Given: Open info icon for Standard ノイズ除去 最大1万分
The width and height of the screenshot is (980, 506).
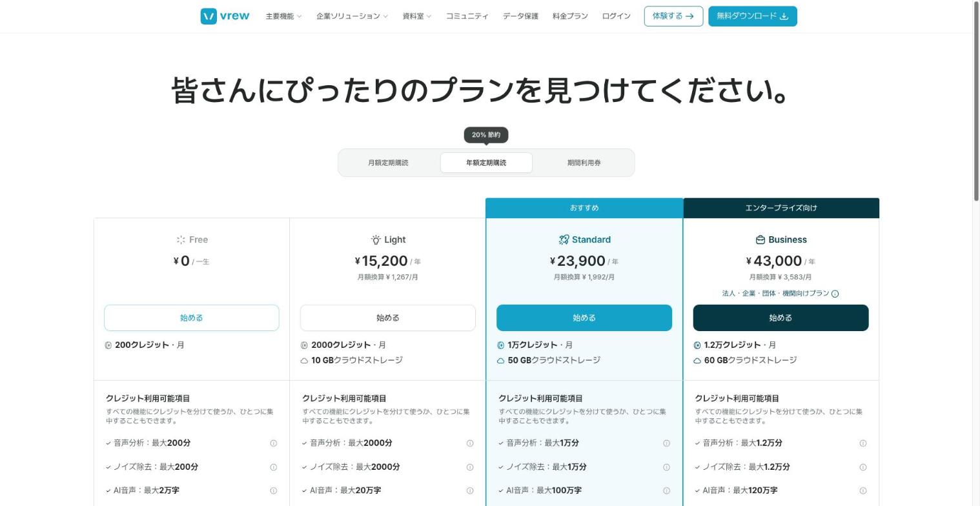Looking at the screenshot, I should coord(666,467).
